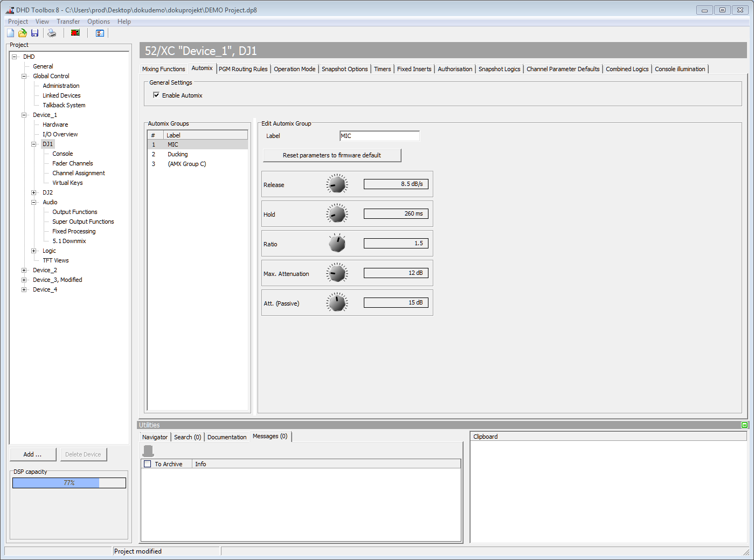Viewport: 754px width, 560px height.
Task: Disable the Enable Automix checkbox
Action: point(156,95)
